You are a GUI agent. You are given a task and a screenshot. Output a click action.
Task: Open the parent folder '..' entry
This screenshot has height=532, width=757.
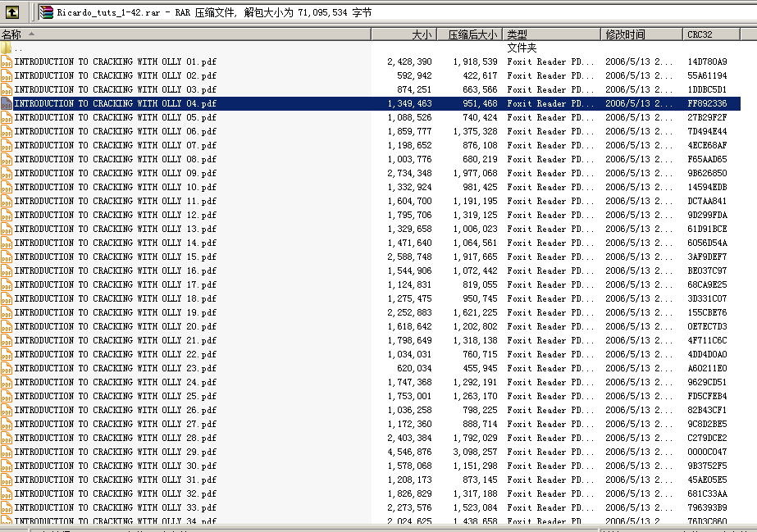pos(12,48)
